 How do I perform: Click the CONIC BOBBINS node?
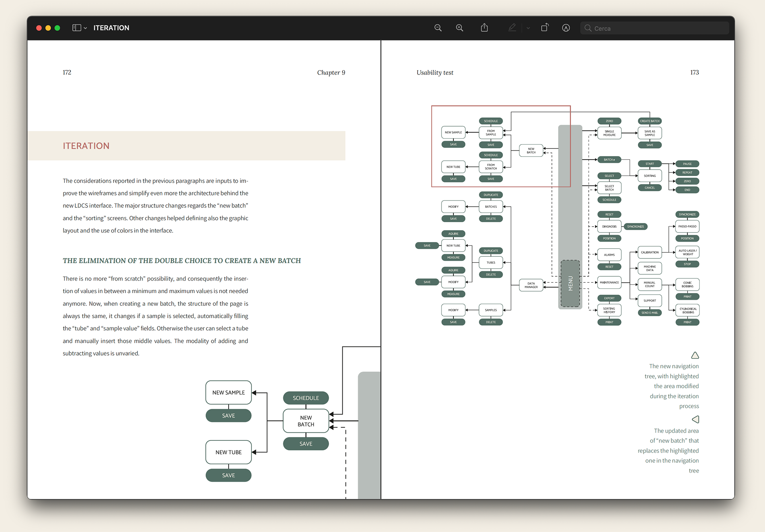click(x=687, y=284)
